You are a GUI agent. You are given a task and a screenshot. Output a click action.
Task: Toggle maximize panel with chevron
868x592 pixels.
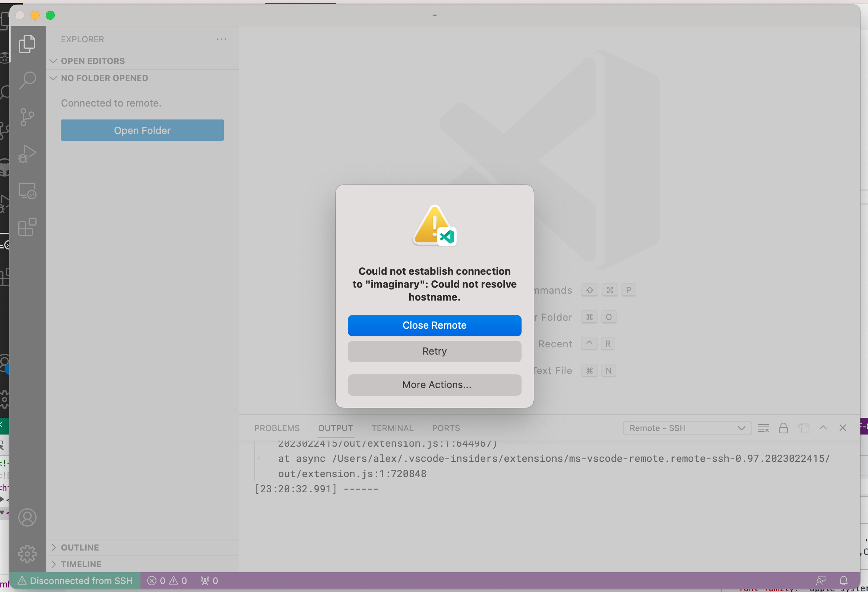(823, 428)
